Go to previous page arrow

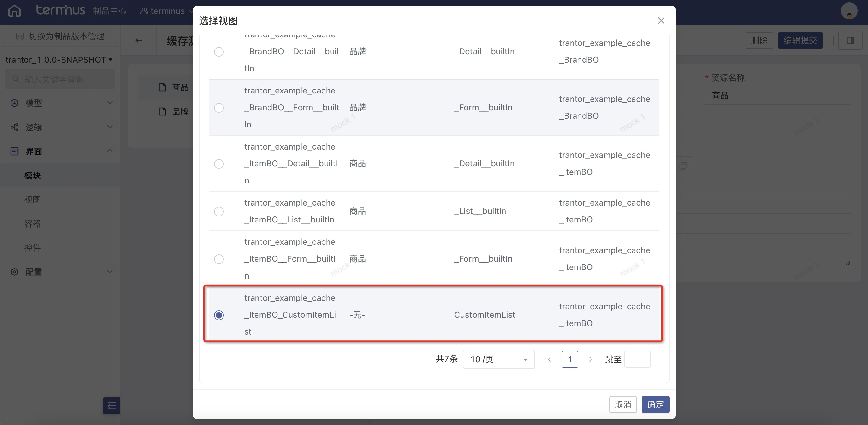tap(549, 359)
